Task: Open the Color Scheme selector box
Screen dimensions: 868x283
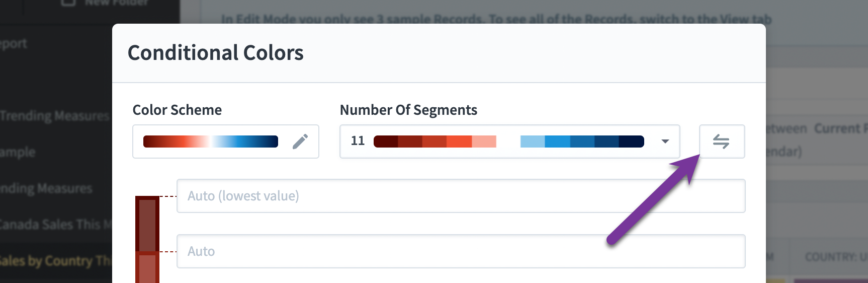Action: [226, 141]
